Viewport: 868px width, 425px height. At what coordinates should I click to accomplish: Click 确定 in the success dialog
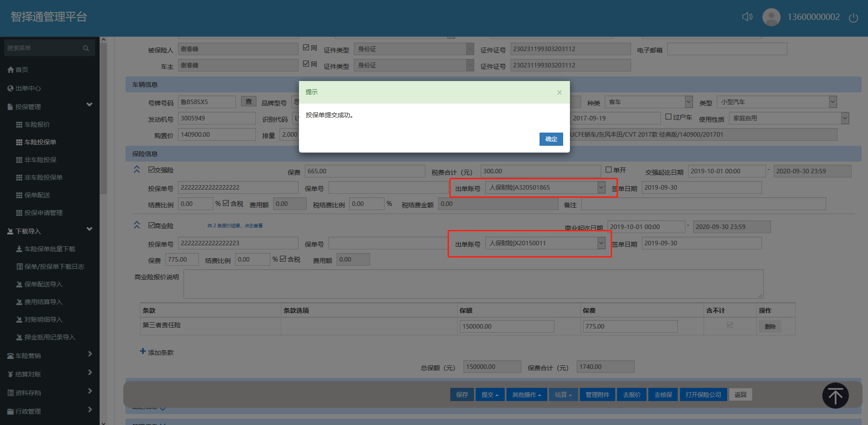(551, 139)
